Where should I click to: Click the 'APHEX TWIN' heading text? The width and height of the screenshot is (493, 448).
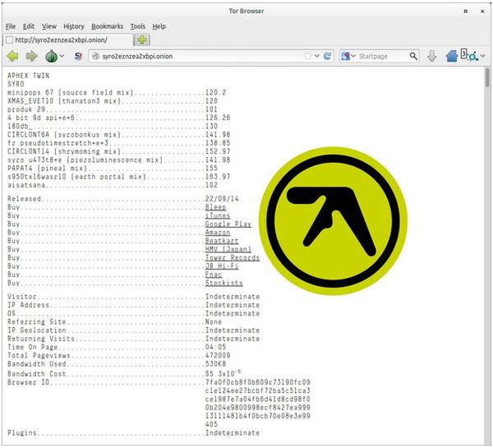point(28,76)
